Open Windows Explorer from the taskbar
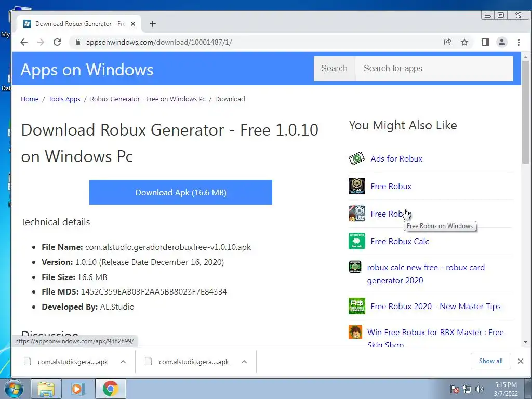 click(x=46, y=389)
